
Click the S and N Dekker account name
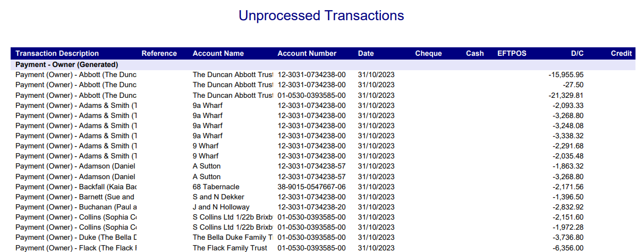point(218,197)
